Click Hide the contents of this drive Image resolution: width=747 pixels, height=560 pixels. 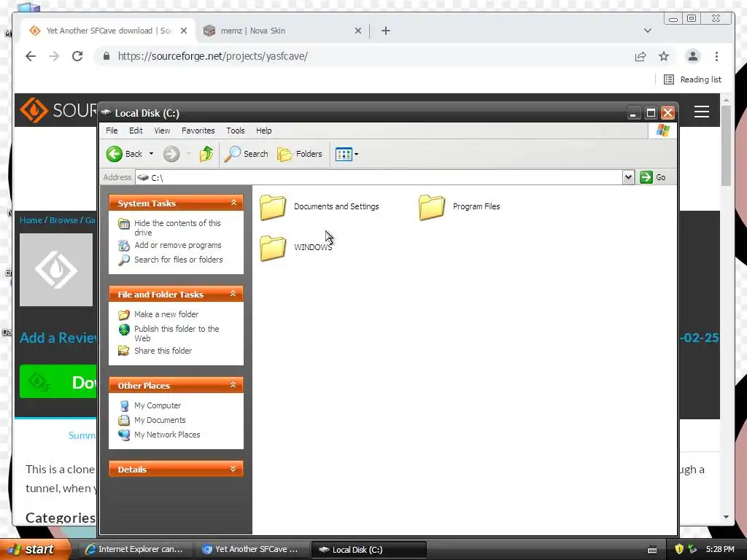[x=177, y=227]
